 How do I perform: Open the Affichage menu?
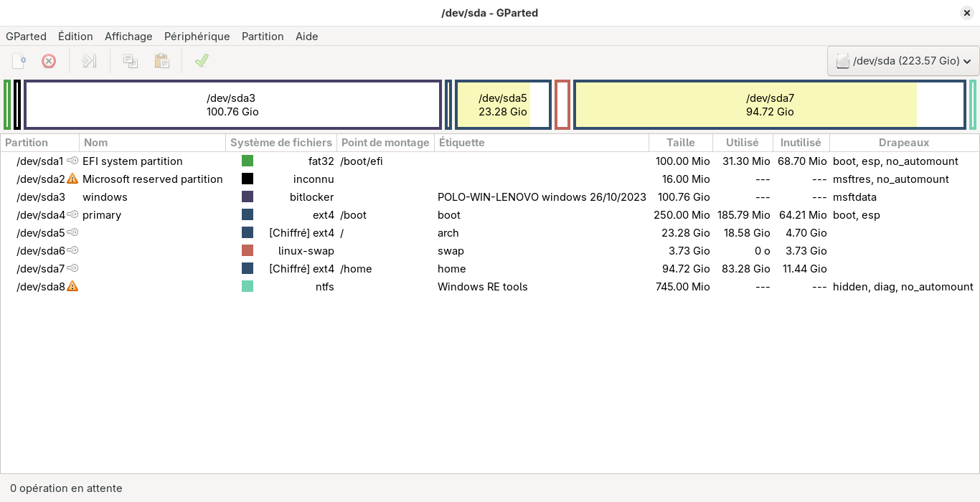click(128, 37)
